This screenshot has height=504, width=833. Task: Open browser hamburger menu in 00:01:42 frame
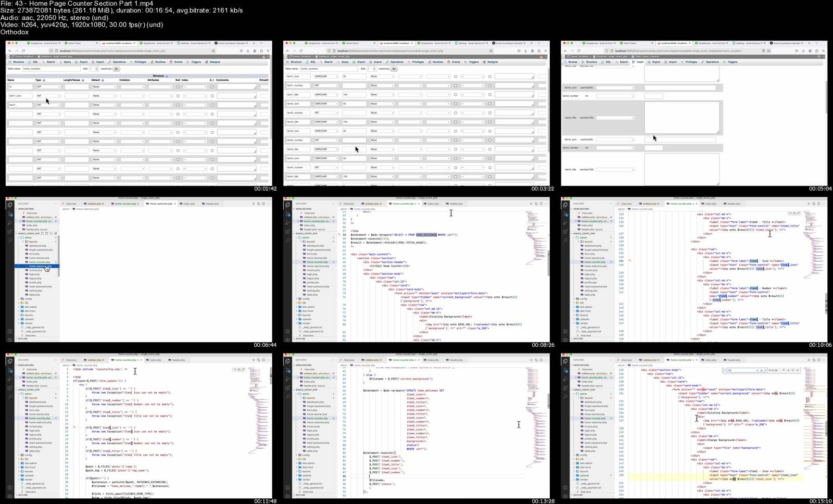[x=268, y=51]
